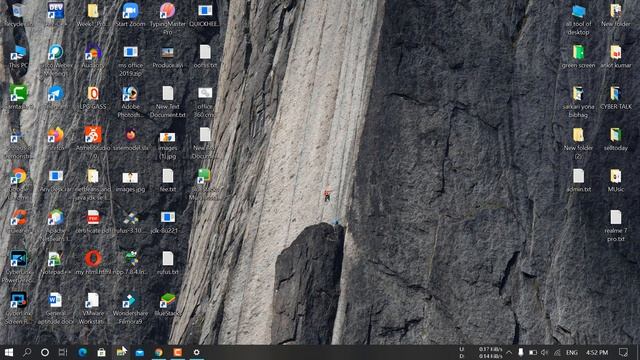Image resolution: width=640 pixels, height=360 pixels.
Task: Open taskbar Search magnifier
Action: tap(27, 352)
